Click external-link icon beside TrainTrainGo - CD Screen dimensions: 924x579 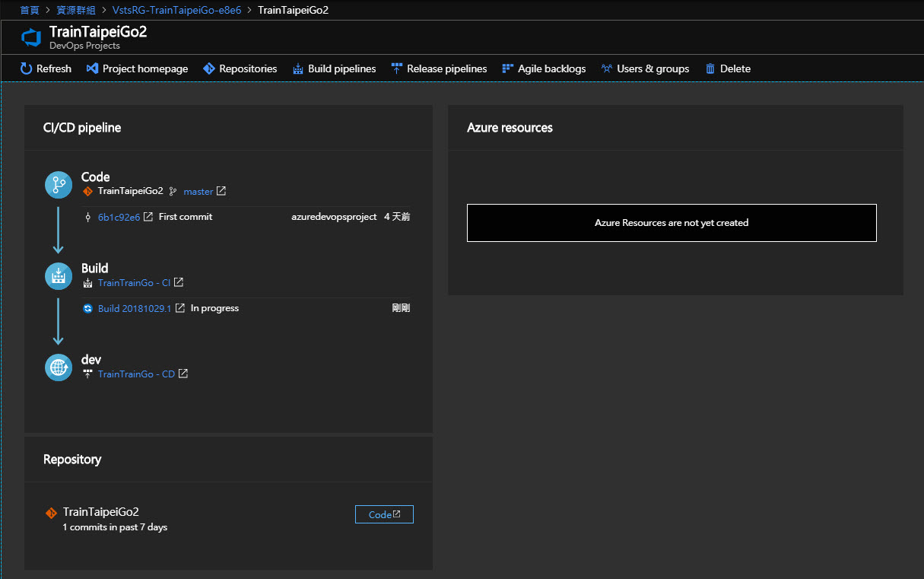click(183, 374)
